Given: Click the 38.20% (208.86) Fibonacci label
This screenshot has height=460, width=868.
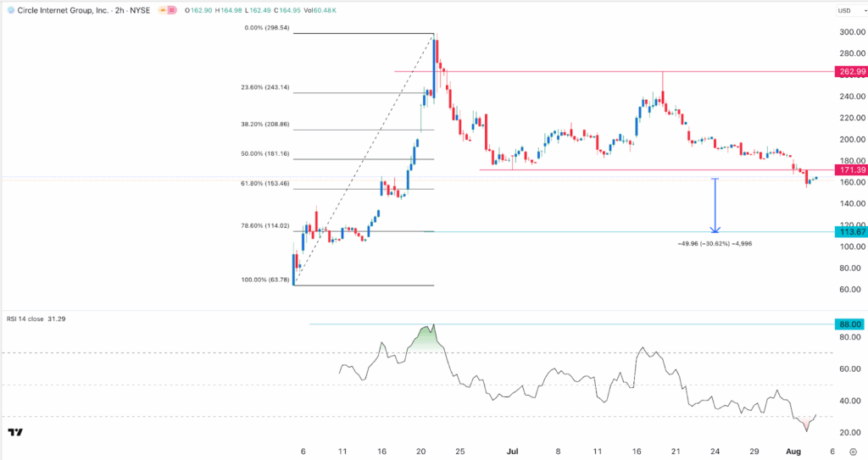Looking at the screenshot, I should click(265, 125).
